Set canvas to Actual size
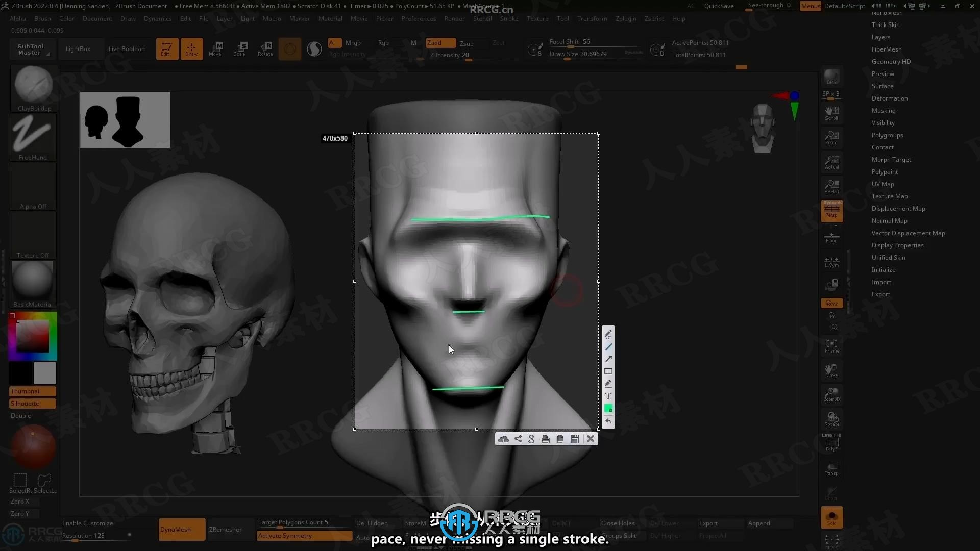The width and height of the screenshot is (980, 551). (831, 162)
